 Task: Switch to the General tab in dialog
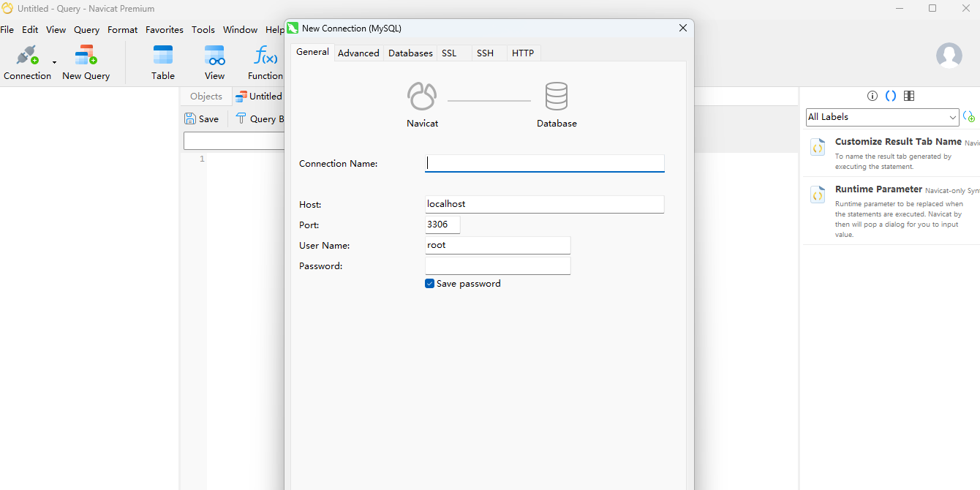[312, 52]
